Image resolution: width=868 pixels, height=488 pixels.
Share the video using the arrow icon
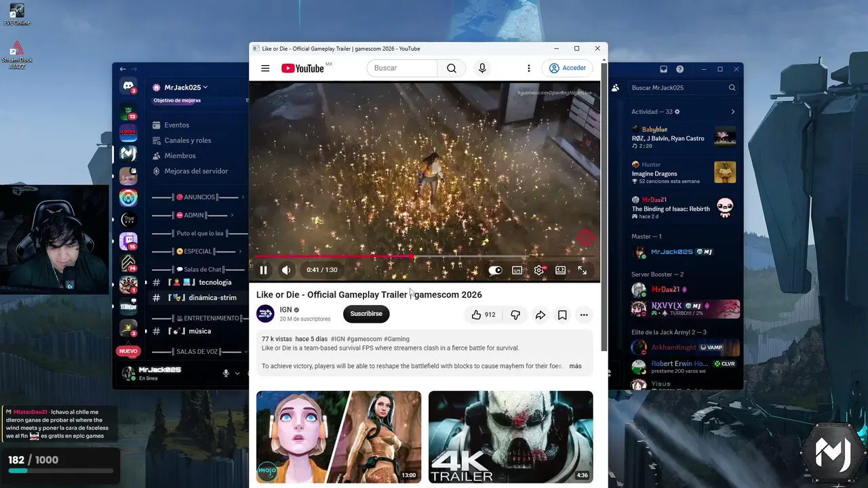[540, 314]
